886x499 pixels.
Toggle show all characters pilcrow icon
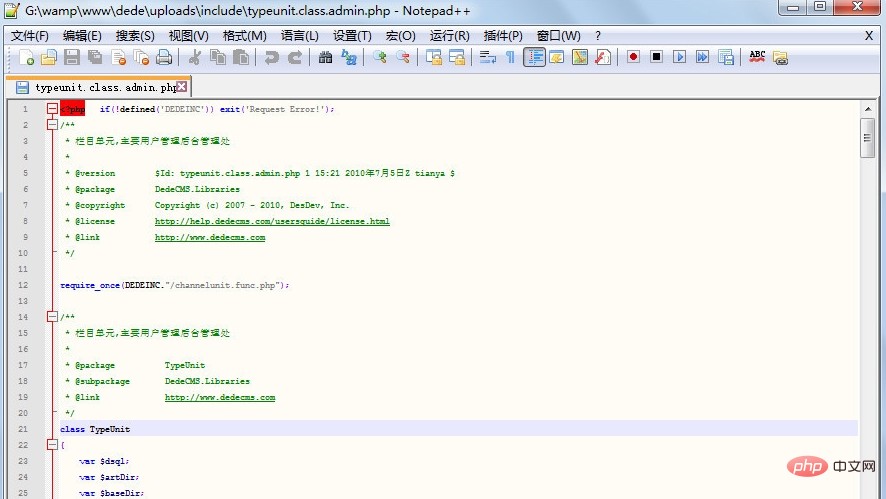pyautogui.click(x=510, y=57)
